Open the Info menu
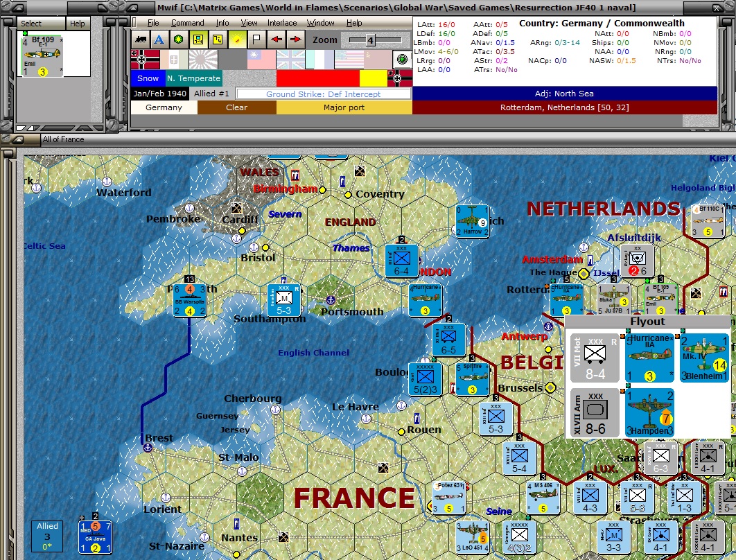 click(x=222, y=23)
